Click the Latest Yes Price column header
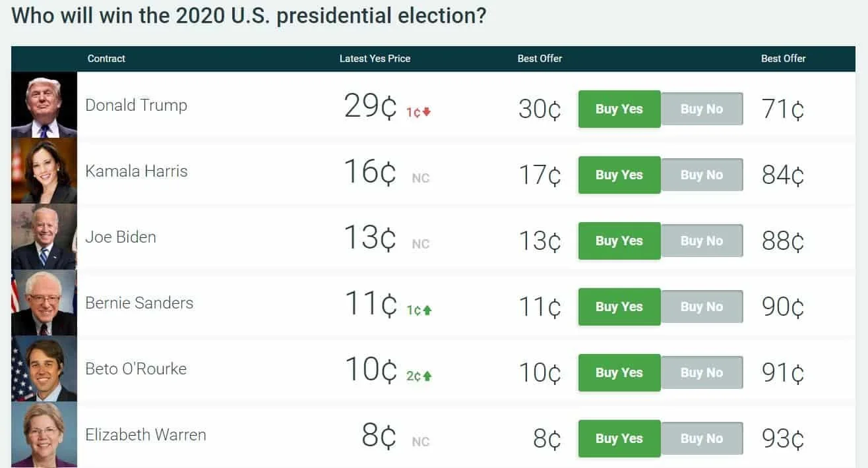 tap(375, 58)
